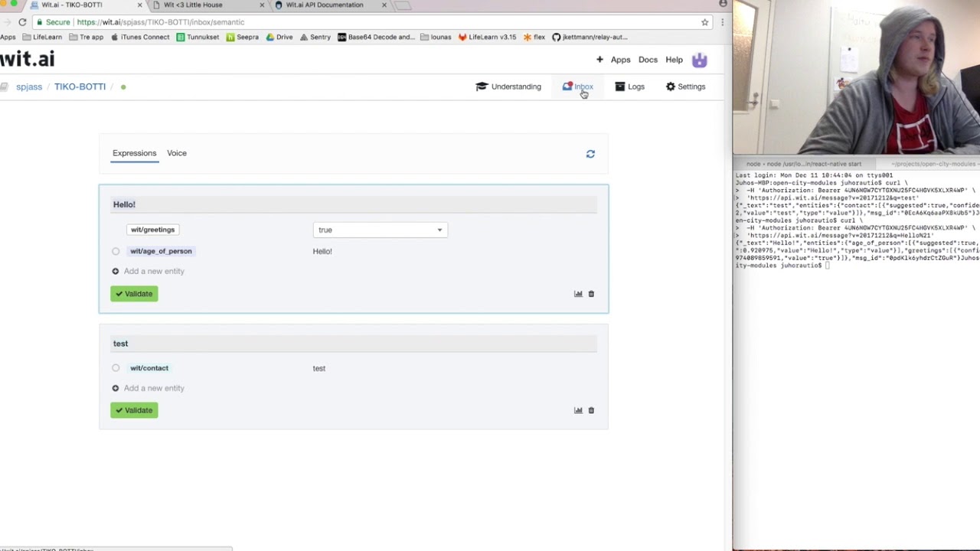
Task: Open Drive bookmark
Action: 279,37
